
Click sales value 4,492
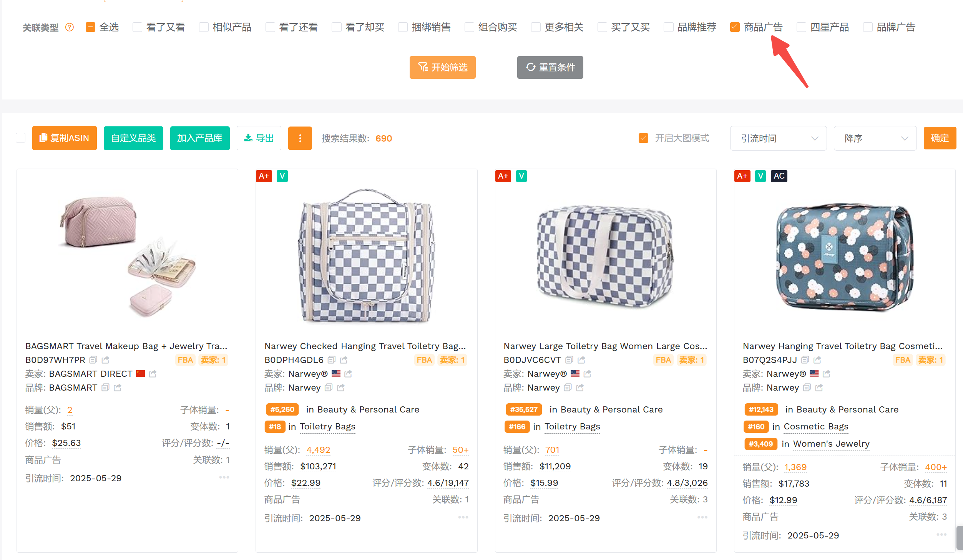pyautogui.click(x=318, y=450)
